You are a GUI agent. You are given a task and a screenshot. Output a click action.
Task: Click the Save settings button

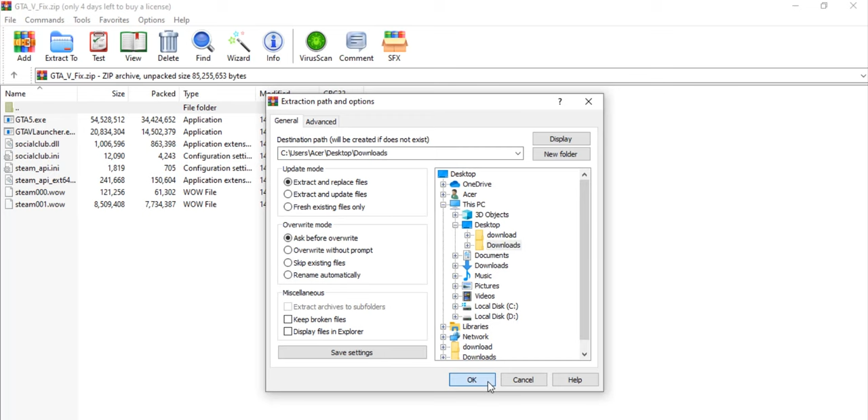(352, 353)
